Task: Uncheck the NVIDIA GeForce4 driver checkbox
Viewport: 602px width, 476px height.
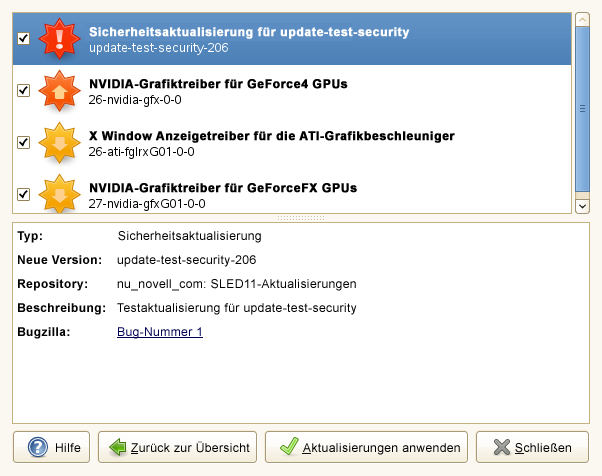Action: pos(24,91)
